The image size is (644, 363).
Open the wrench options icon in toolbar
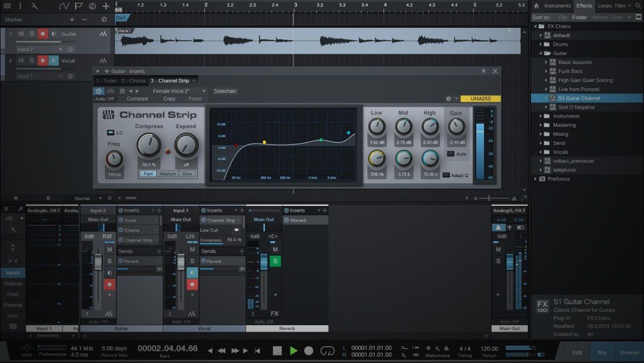[35, 6]
